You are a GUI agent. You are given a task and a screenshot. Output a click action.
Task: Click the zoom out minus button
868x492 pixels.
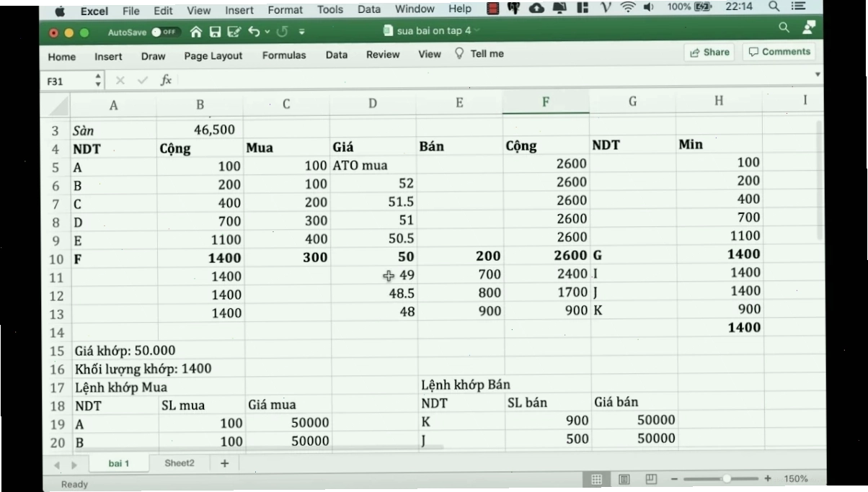coord(675,479)
